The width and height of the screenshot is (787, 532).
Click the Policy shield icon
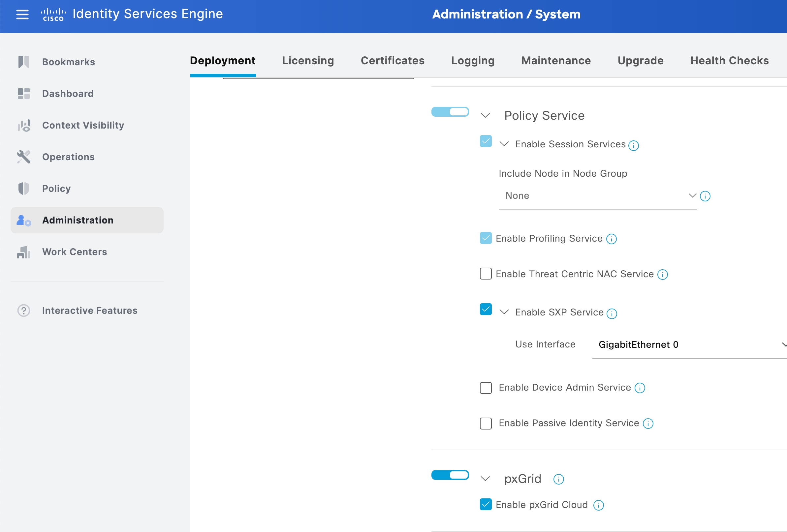point(24,189)
